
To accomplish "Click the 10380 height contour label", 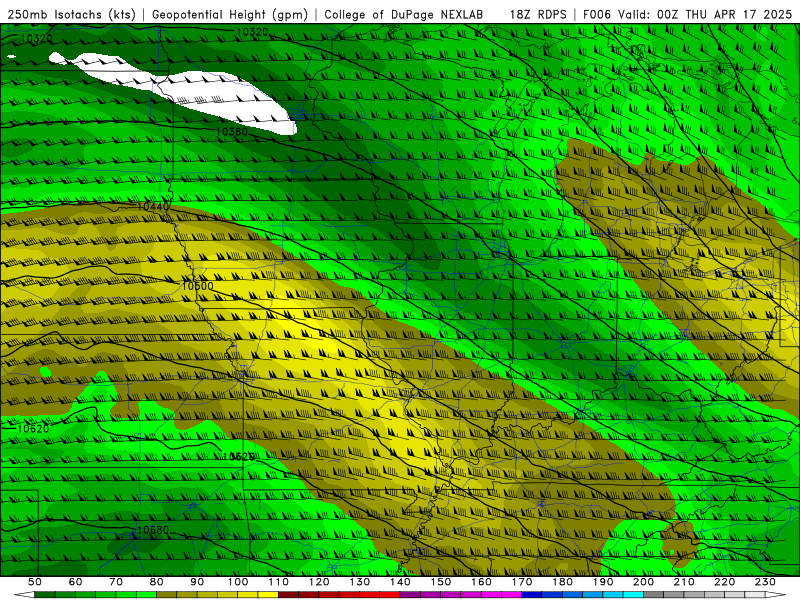I will (232, 132).
